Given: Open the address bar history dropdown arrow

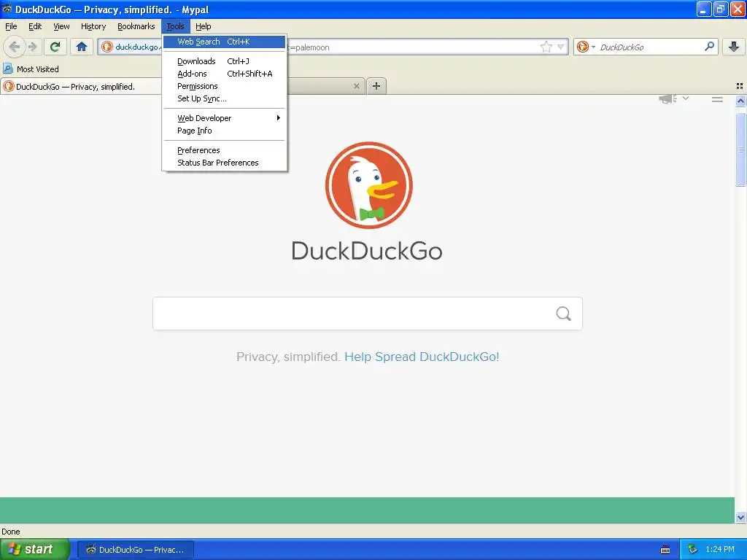Looking at the screenshot, I should click(561, 47).
